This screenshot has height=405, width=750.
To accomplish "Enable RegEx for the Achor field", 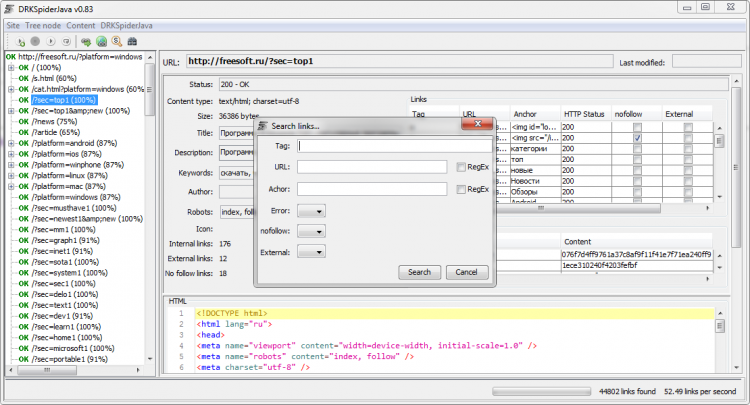I will pos(460,189).
